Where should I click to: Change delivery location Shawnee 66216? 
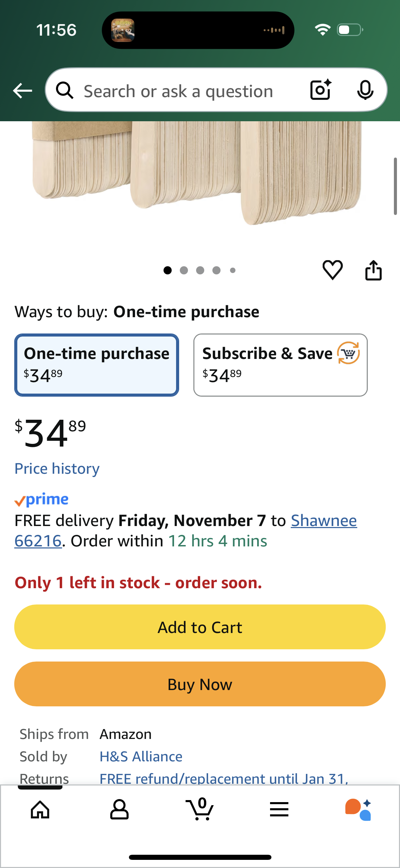click(324, 521)
